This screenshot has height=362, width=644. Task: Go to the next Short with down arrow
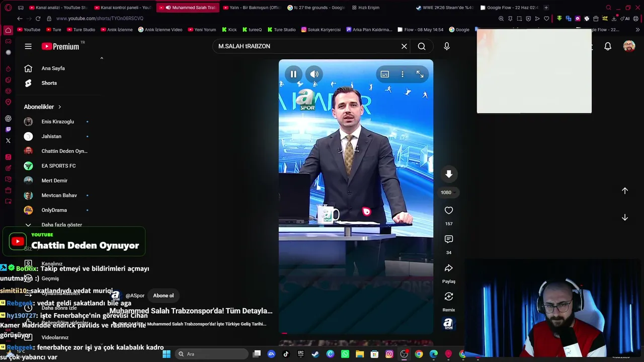pos(625,218)
